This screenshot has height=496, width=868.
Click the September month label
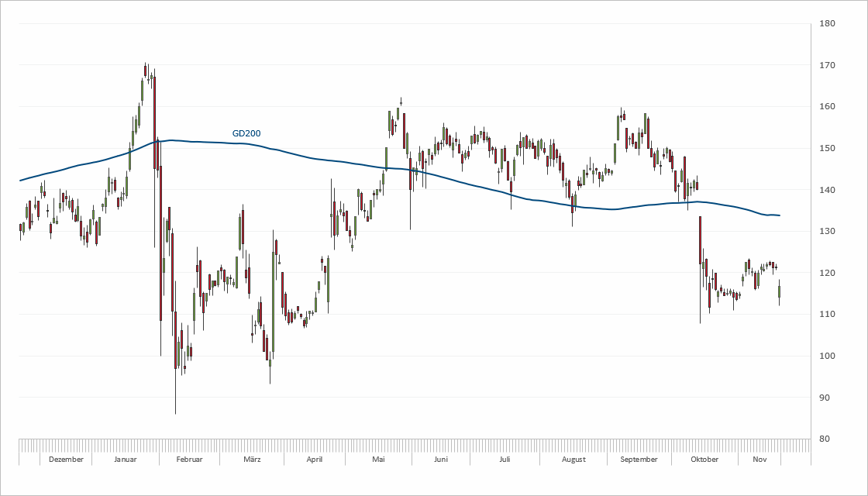(639, 460)
